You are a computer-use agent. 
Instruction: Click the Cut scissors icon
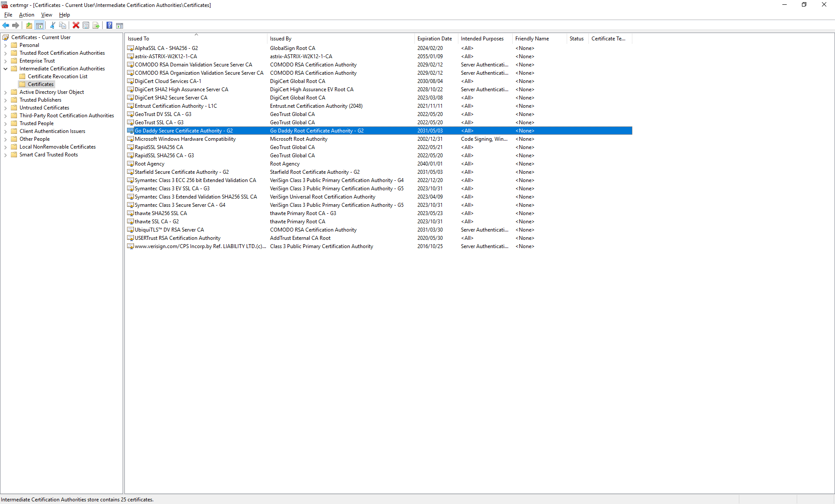(53, 25)
